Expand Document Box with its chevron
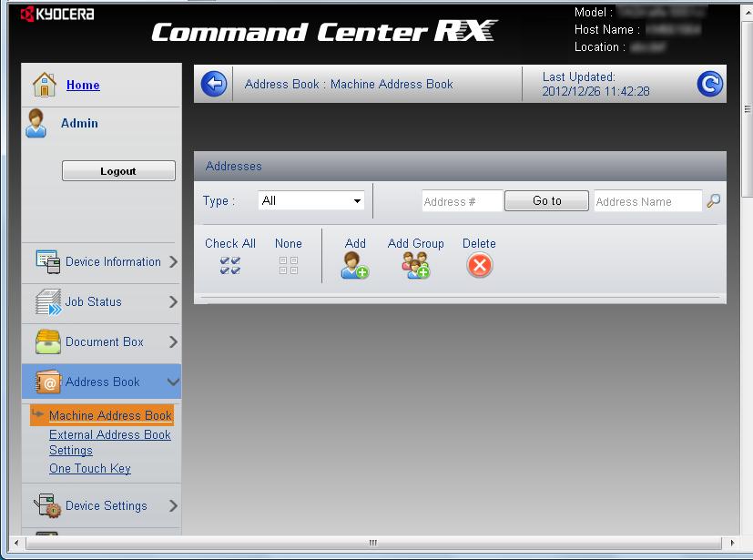 click(x=173, y=342)
